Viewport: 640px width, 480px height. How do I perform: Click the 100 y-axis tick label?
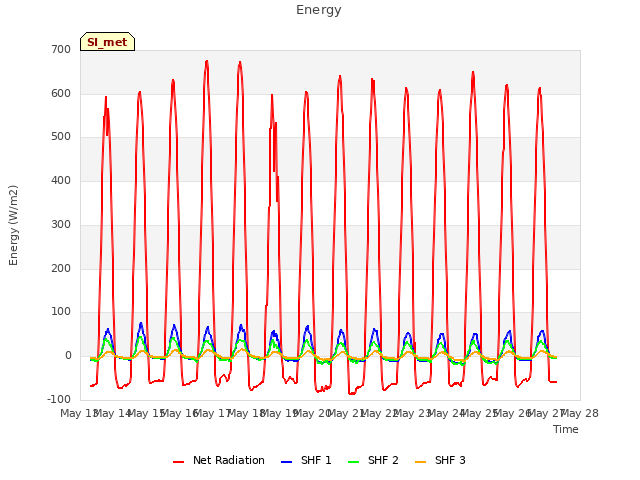pyautogui.click(x=61, y=312)
